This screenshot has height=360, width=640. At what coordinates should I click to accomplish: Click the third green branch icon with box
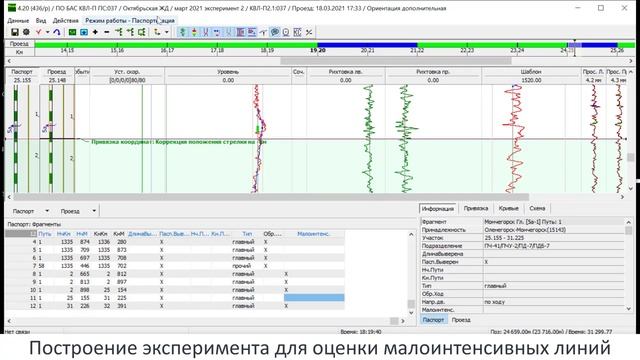[142, 32]
